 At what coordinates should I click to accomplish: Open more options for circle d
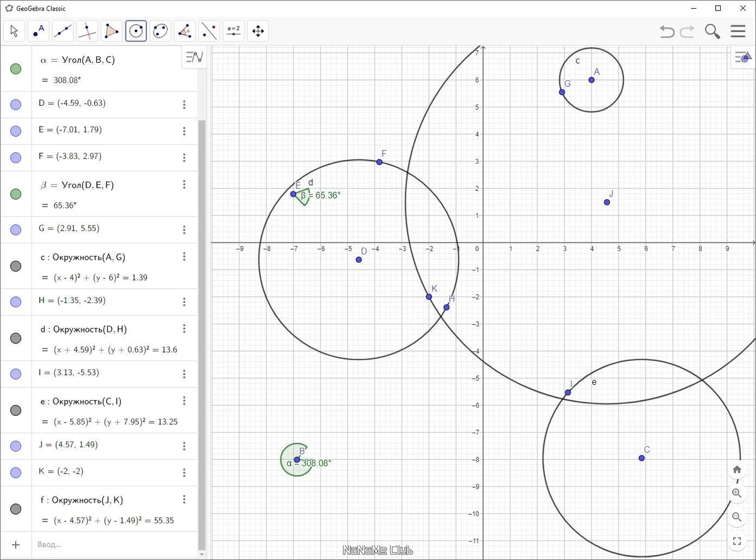coord(184,329)
